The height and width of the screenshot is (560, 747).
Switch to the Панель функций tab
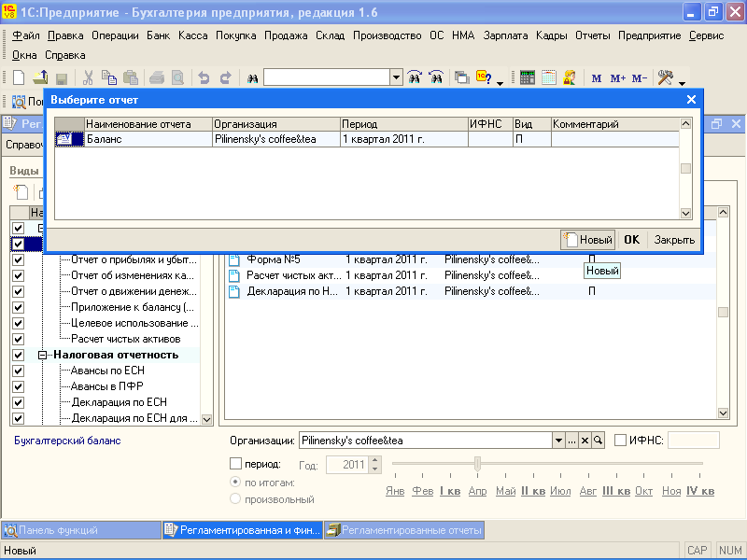click(81, 530)
